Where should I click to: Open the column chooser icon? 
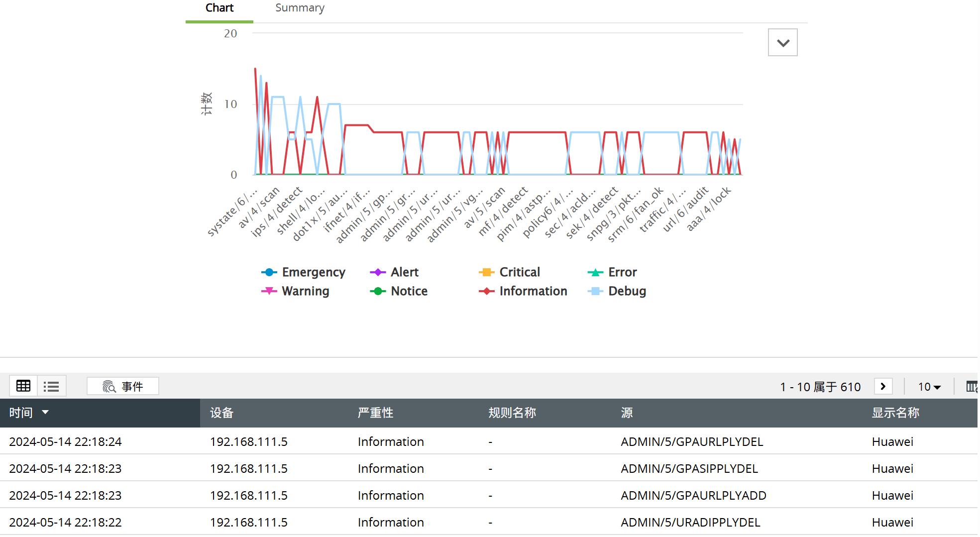pos(971,387)
